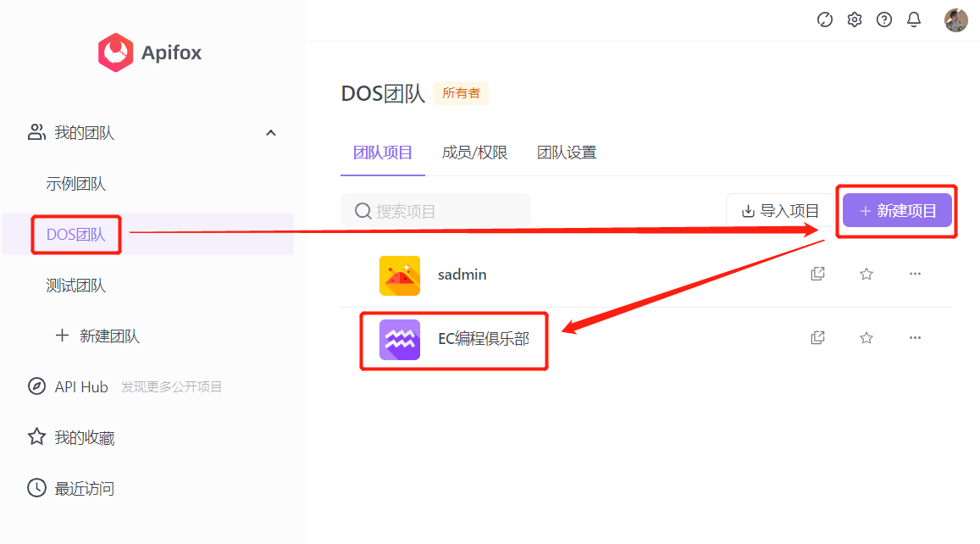
Task: Select 测试团队 in the sidebar
Action: [77, 286]
